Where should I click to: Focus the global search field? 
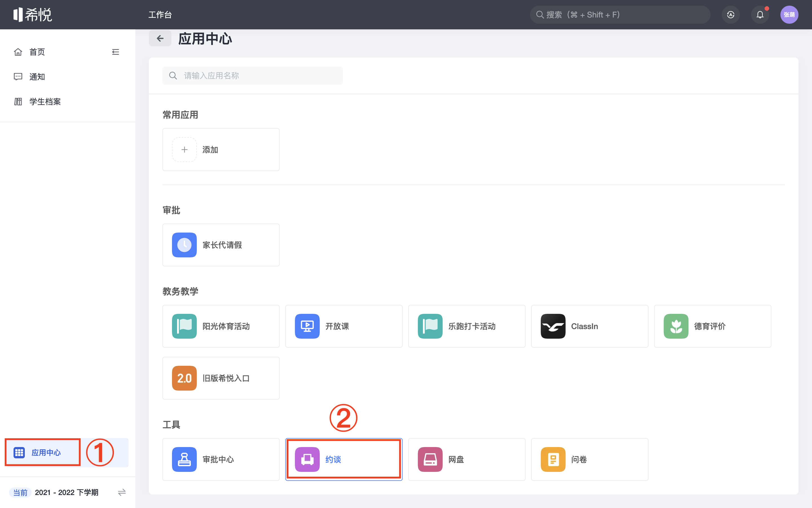[x=620, y=15]
